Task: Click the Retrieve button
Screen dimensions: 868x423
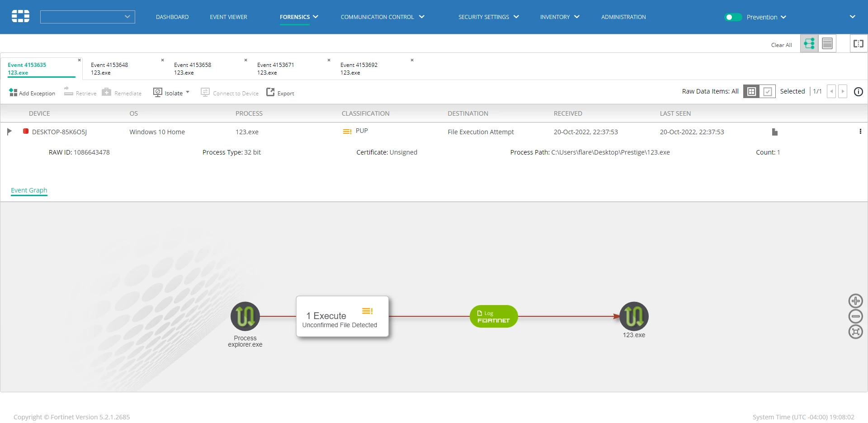Action: click(x=80, y=92)
